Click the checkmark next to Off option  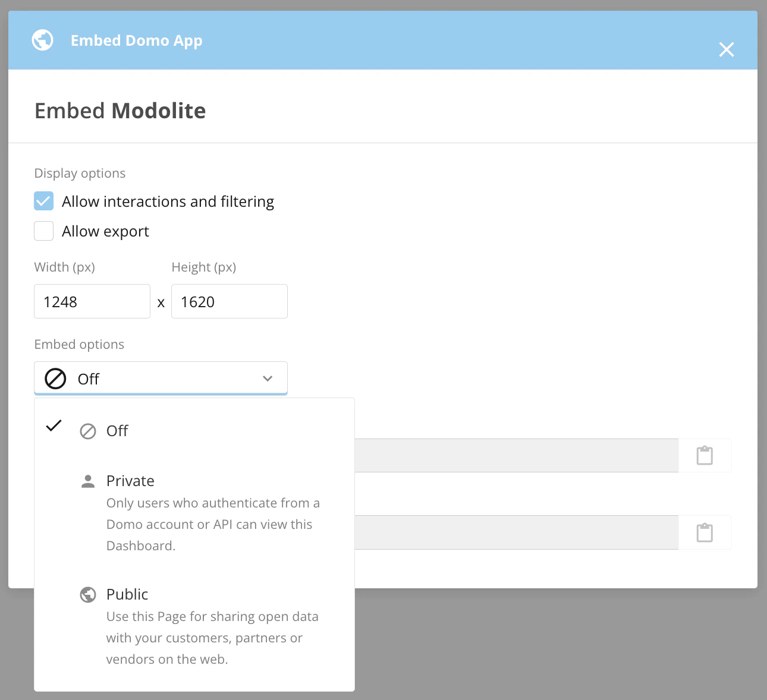pyautogui.click(x=54, y=425)
